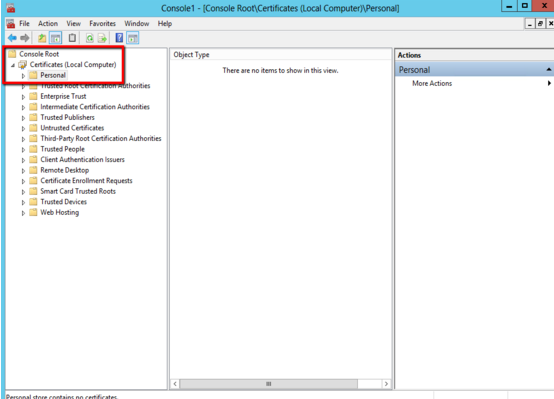Screen dimensions: 554x399
Task: Expand the Trusted People node
Action: pos(23,149)
